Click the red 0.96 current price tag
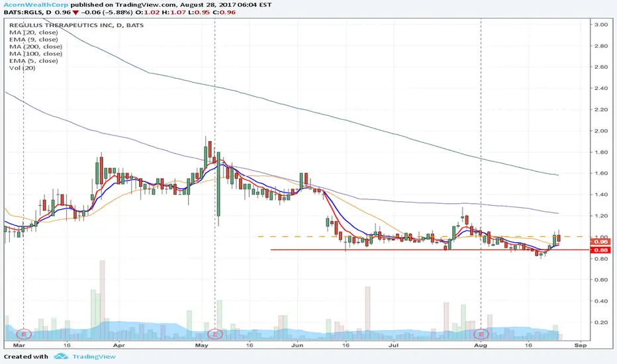The height and width of the screenshot is (364, 617). pos(601,242)
